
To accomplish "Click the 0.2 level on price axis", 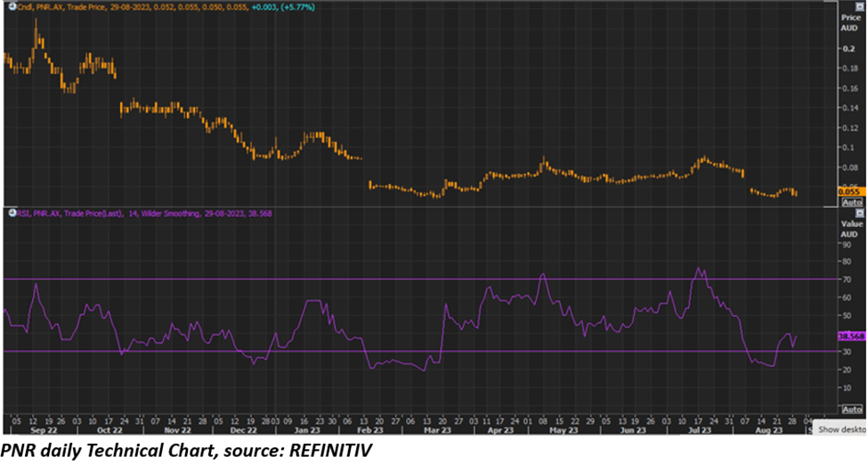I will click(x=848, y=50).
